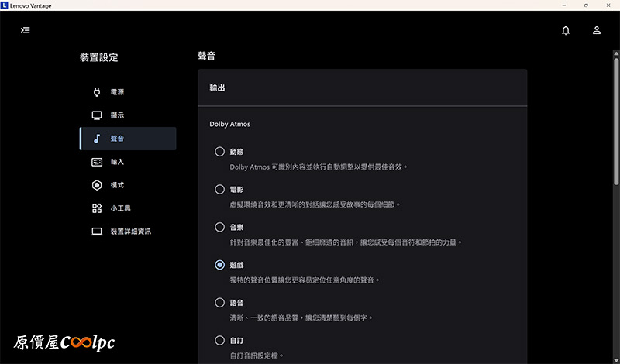The width and height of the screenshot is (620, 364).
Task: Open the user account icon
Action: click(x=597, y=30)
